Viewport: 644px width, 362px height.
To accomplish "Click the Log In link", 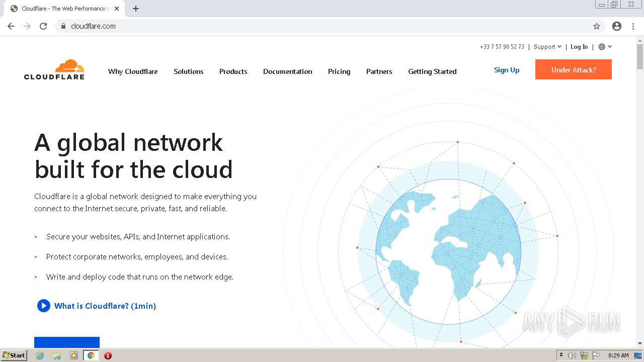I will click(x=579, y=47).
